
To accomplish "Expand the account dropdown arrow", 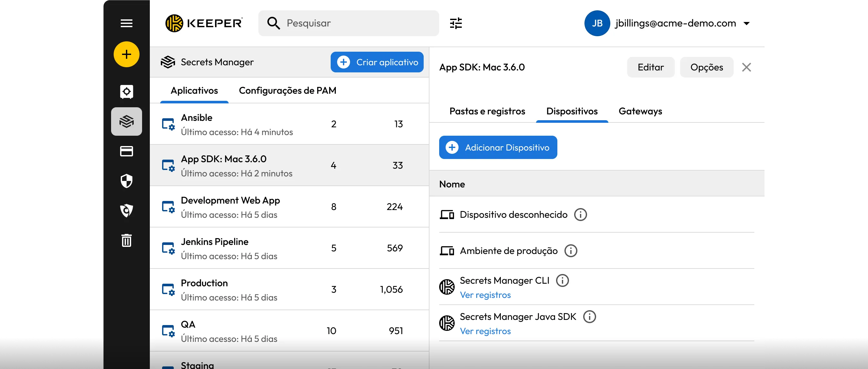I will point(746,23).
